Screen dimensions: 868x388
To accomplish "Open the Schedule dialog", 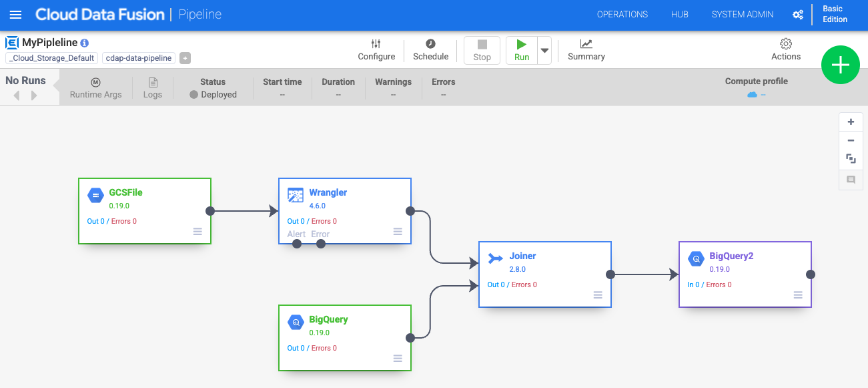I will pos(430,50).
